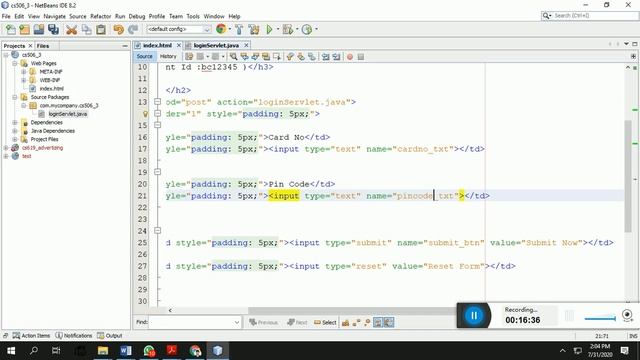The image size is (640, 360).
Task: Expand the Java Dependencies node
Action: click(x=15, y=131)
